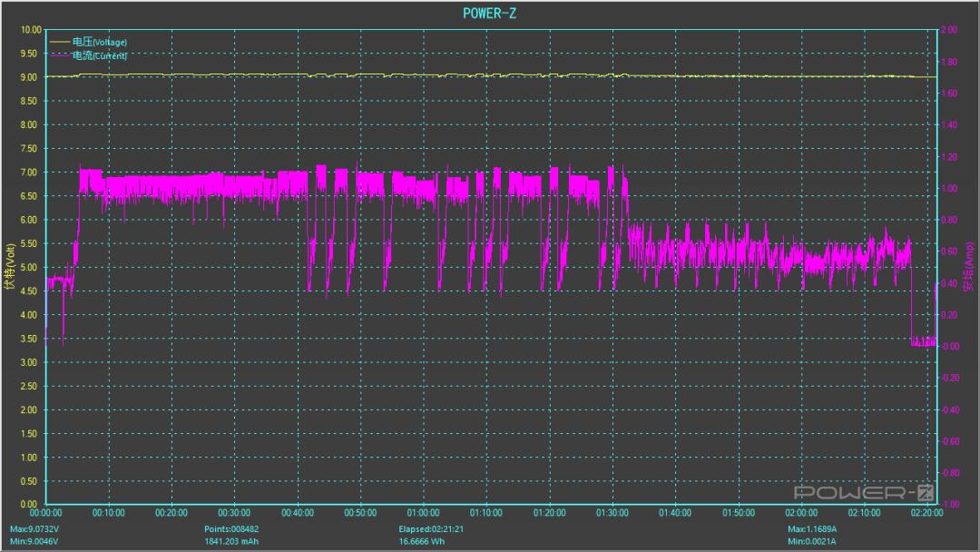Click the 1.20 label on the amp axis

coord(949,156)
